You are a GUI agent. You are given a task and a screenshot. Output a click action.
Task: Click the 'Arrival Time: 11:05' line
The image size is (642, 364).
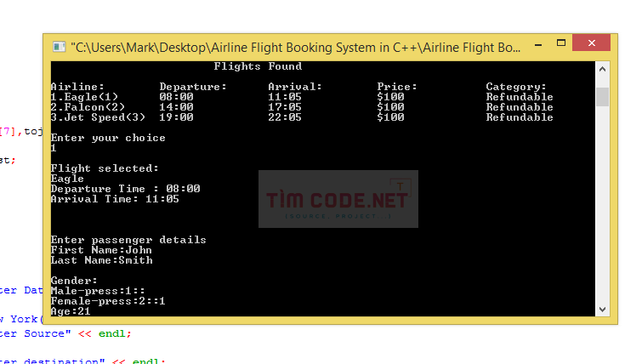[x=115, y=199]
